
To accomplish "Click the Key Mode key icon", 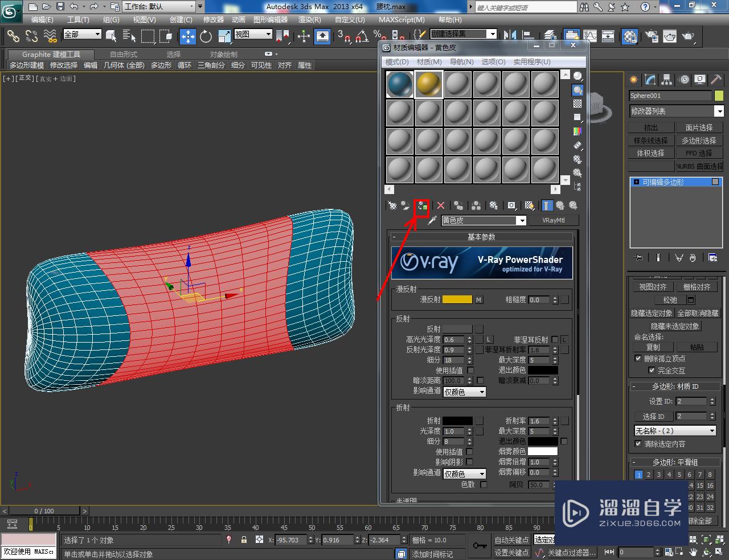I will click(480, 546).
